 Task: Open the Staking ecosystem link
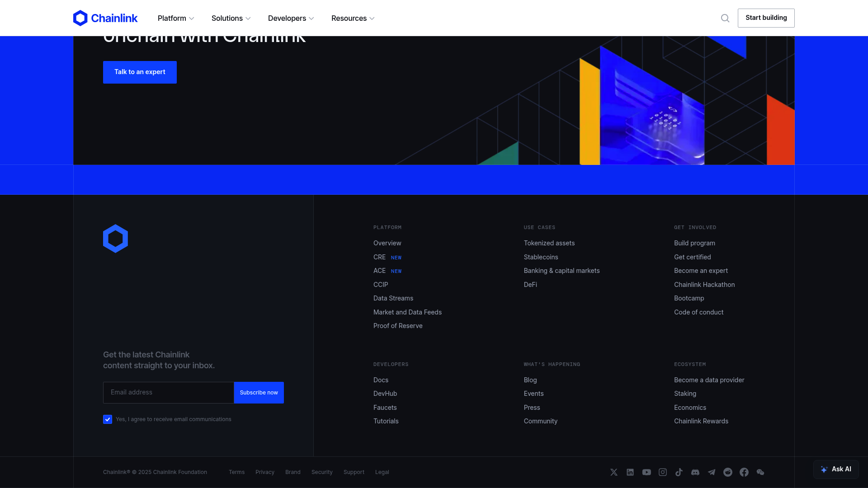685,394
